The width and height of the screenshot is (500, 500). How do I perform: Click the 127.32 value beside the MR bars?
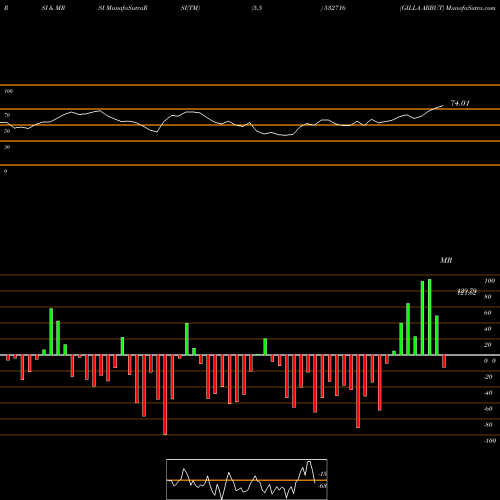[467, 292]
